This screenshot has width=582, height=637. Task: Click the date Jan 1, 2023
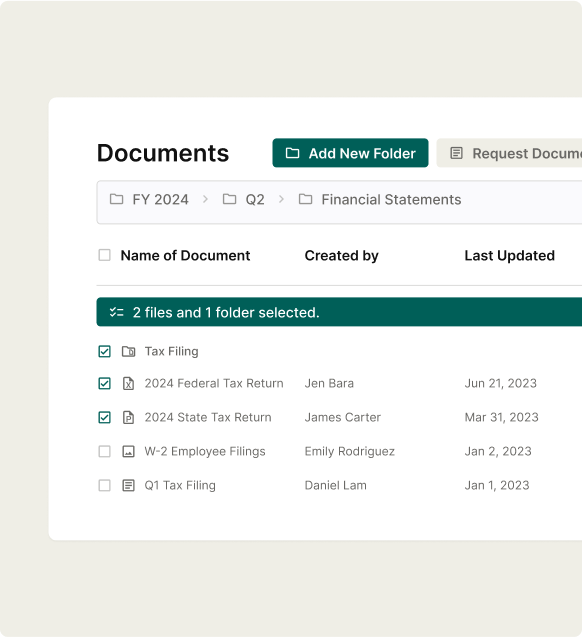pos(497,485)
